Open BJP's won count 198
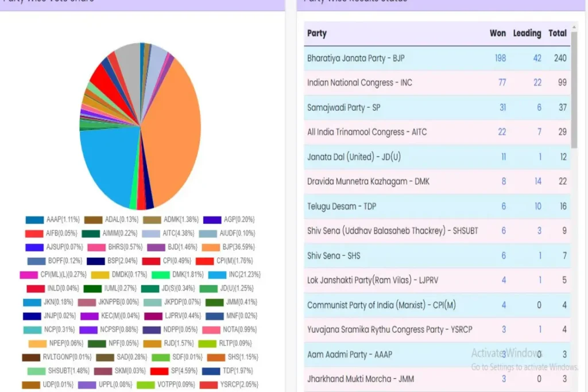The height and width of the screenshot is (392, 588). (500, 58)
